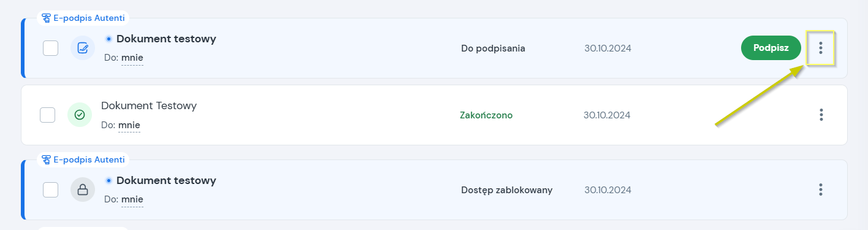The width and height of the screenshot is (868, 230).
Task: Click the padlock blocked-access icon
Action: coord(83,190)
